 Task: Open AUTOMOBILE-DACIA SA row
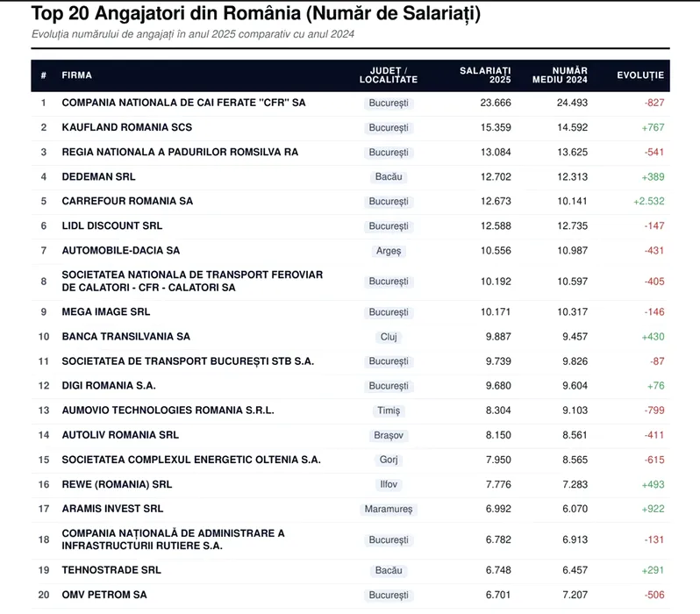pyautogui.click(x=350, y=251)
